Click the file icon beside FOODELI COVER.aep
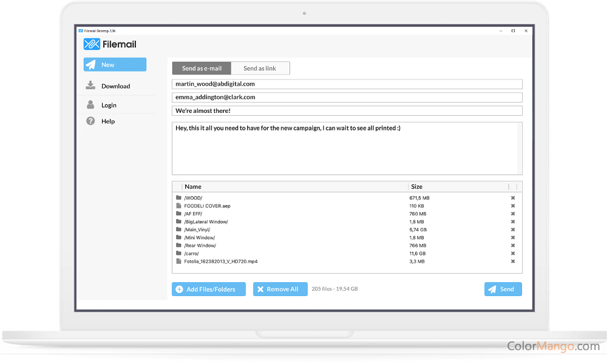This screenshot has height=364, width=607. [178, 206]
